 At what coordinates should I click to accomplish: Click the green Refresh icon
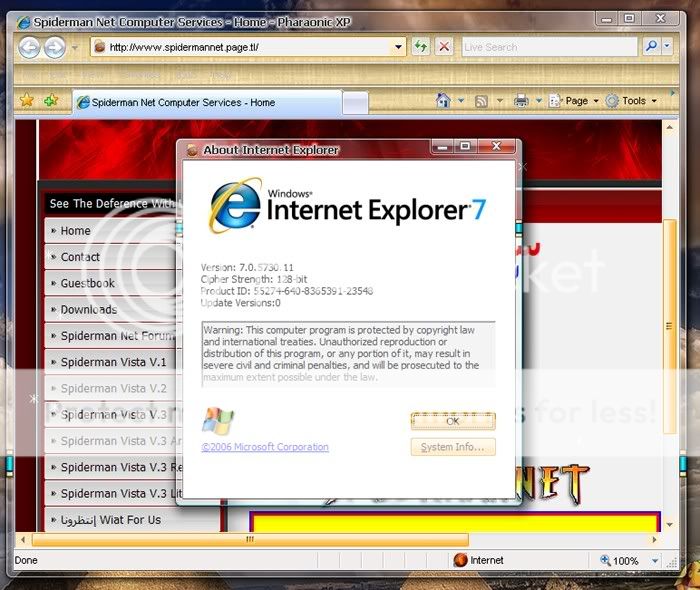(421, 46)
